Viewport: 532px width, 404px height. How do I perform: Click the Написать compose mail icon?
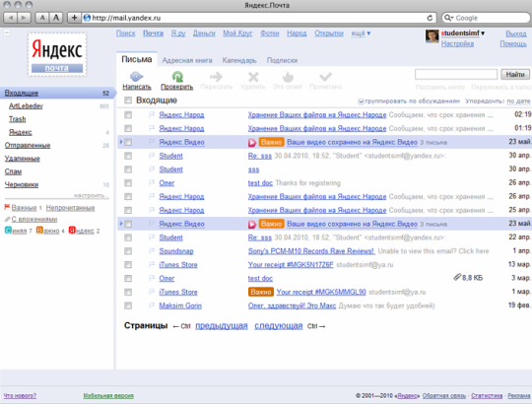point(136,77)
